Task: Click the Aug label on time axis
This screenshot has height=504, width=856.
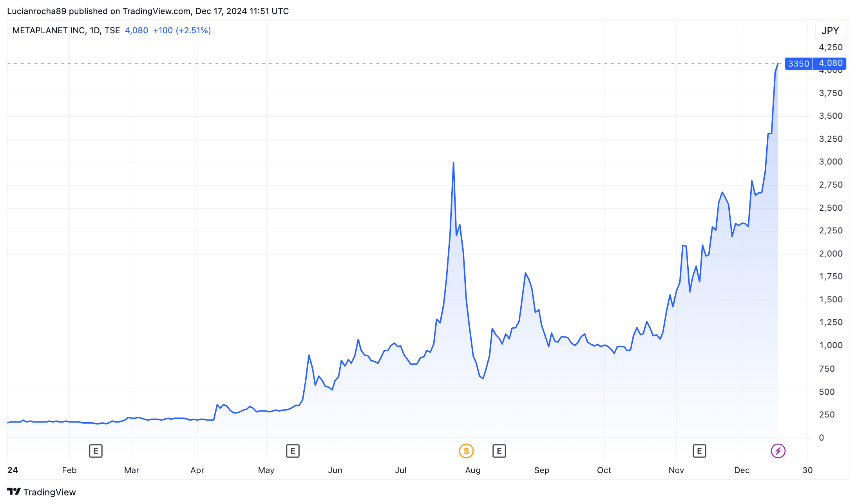Action: (473, 470)
